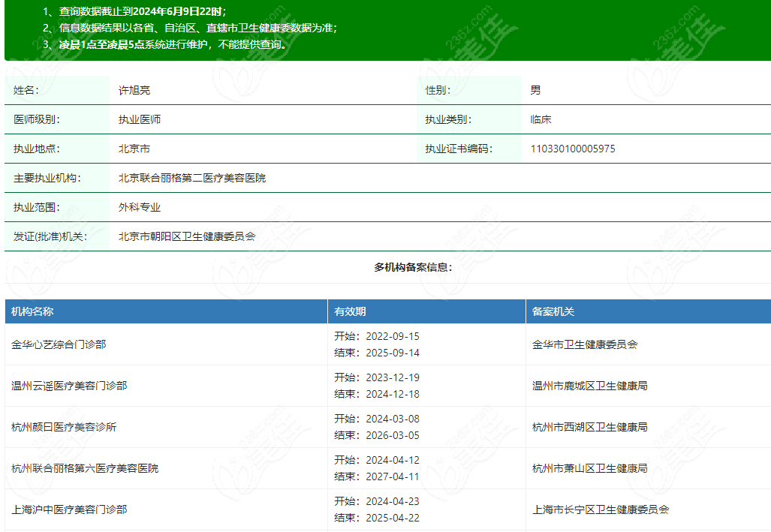Click filing authority 上海市长宁区卫生健康委员会
This screenshot has width=771, height=532.
(x=601, y=509)
